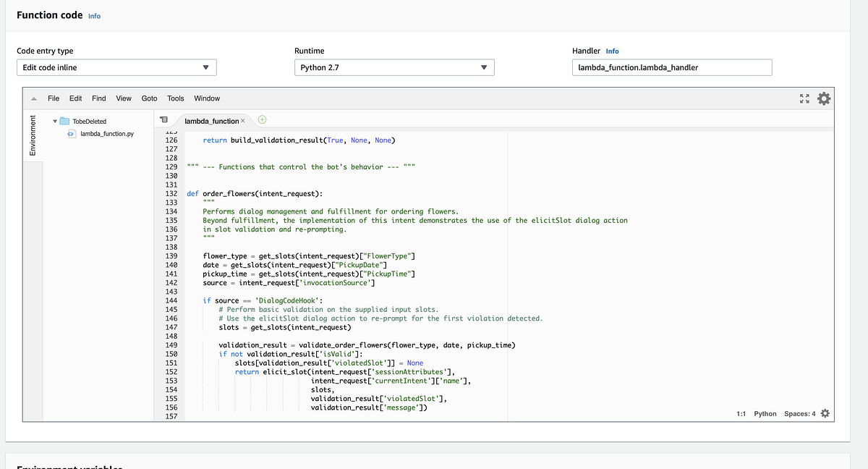The image size is (868, 469).
Task: Collapse the editor menu bar with the arrow icon
Action: coord(33,98)
